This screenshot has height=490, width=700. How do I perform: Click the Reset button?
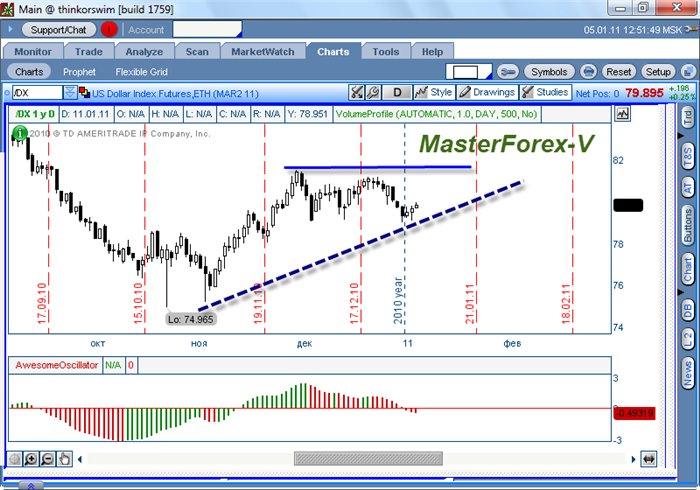618,72
